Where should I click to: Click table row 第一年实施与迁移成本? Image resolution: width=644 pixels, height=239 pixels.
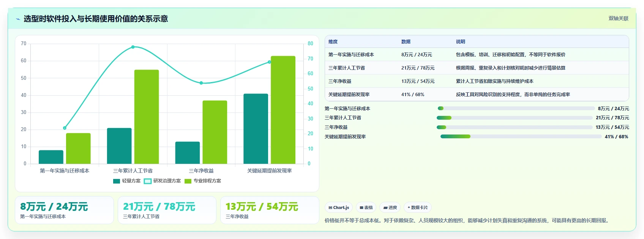pos(477,55)
